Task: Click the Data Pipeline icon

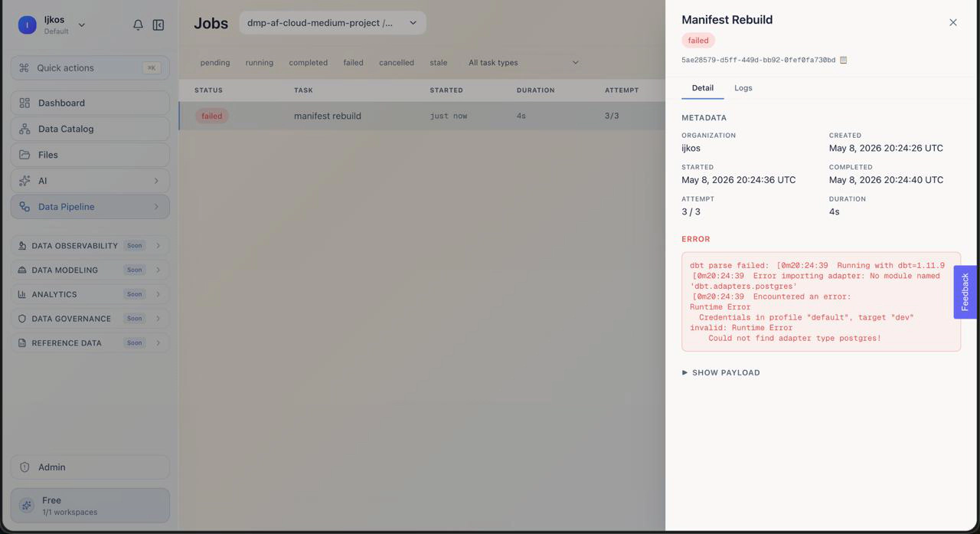Action: click(24, 207)
